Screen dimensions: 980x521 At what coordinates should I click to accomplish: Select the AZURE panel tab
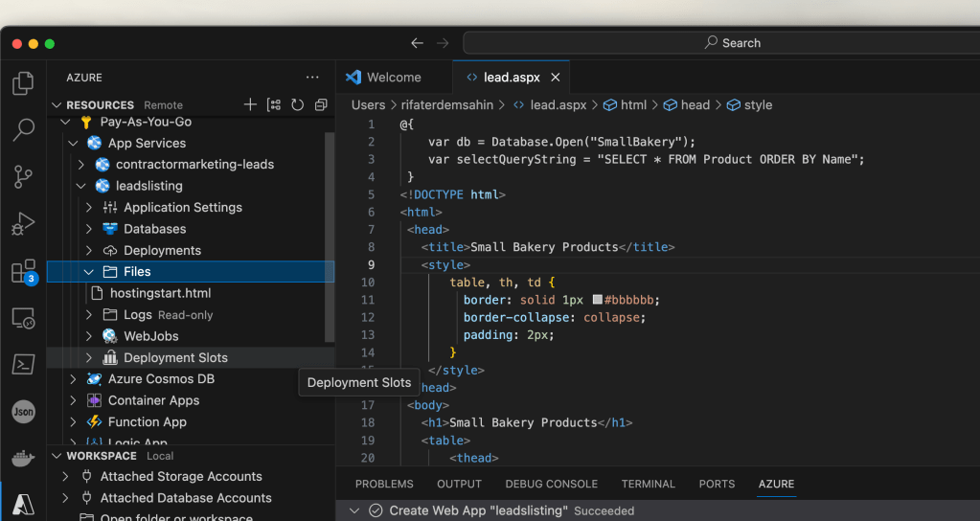776,485
